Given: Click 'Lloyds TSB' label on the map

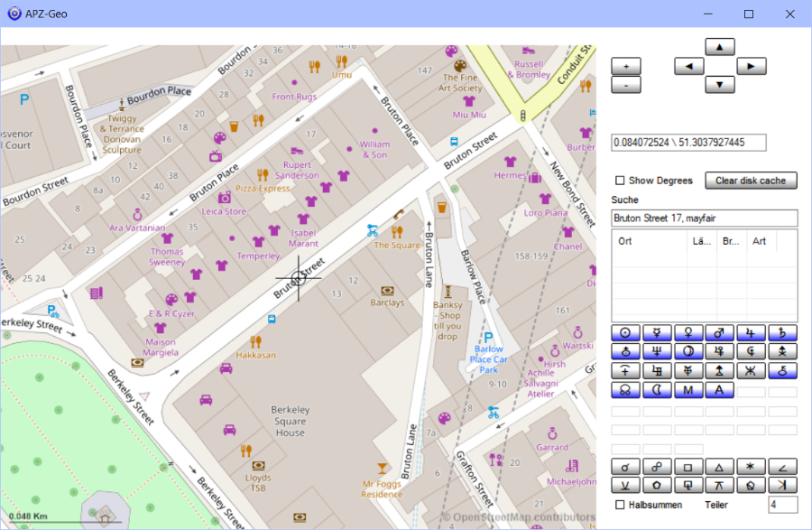Looking at the screenshot, I should 258,483.
